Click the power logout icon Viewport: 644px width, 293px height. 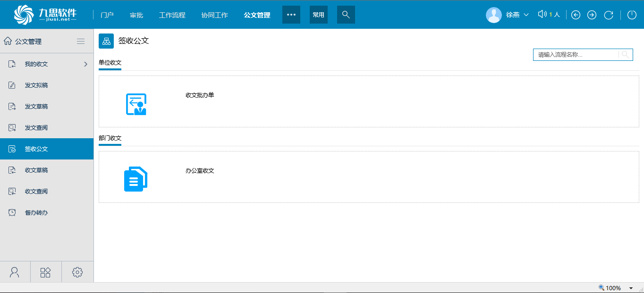point(632,15)
